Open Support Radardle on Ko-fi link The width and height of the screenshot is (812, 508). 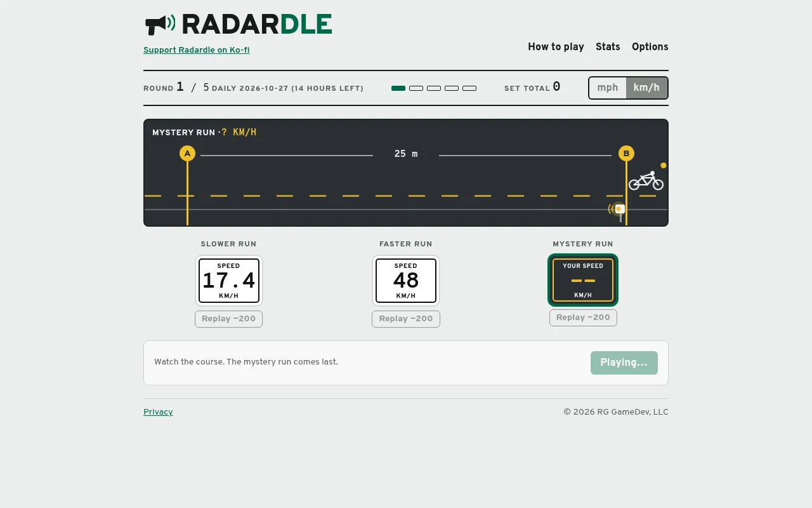click(196, 50)
